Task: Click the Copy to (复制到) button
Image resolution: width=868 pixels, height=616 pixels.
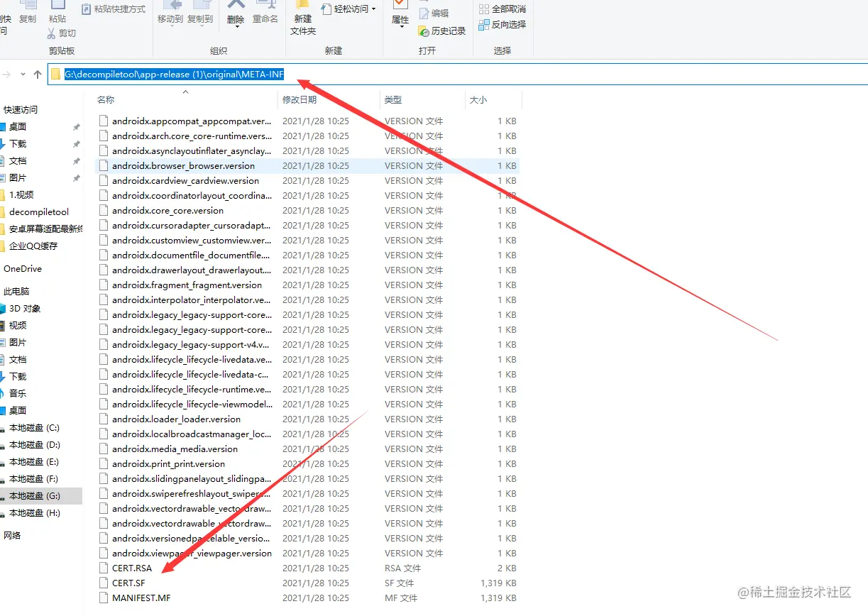Action: tap(200, 13)
